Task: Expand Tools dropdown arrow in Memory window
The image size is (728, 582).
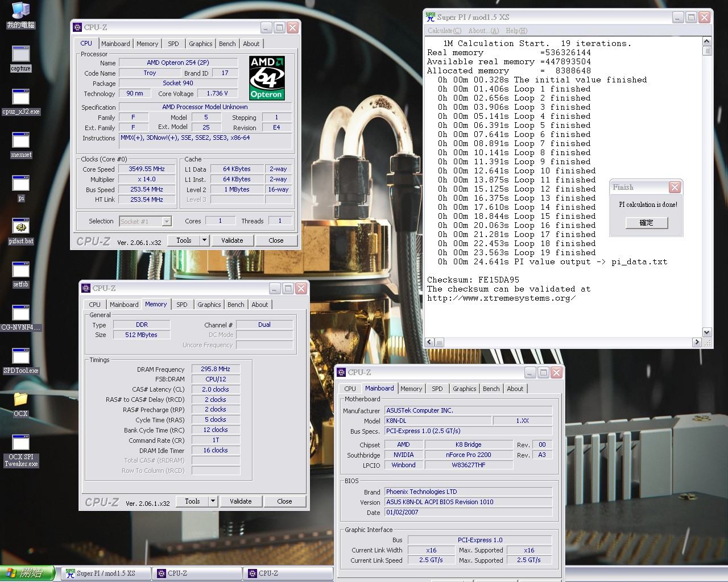Action: (213, 501)
